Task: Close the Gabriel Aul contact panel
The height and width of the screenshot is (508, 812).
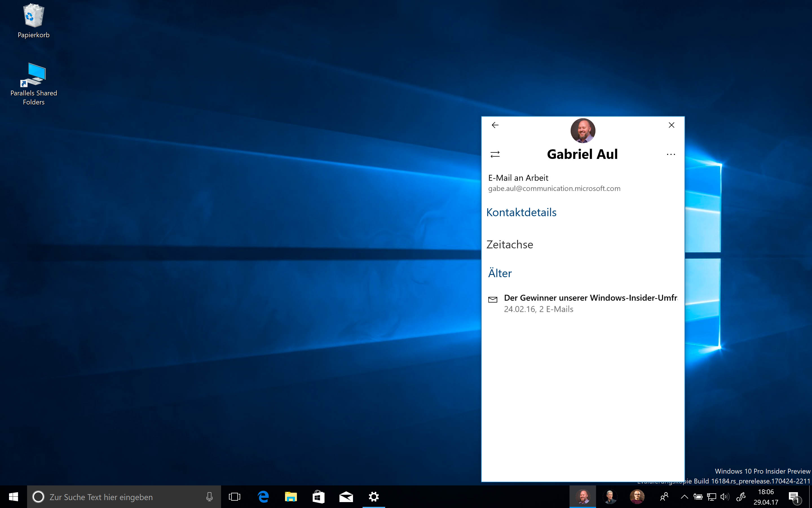Action: 671,125
